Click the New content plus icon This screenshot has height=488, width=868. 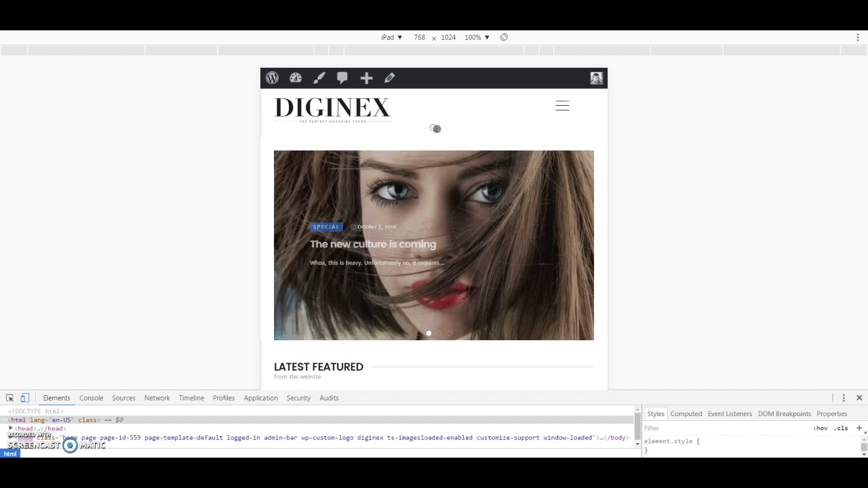click(x=366, y=78)
